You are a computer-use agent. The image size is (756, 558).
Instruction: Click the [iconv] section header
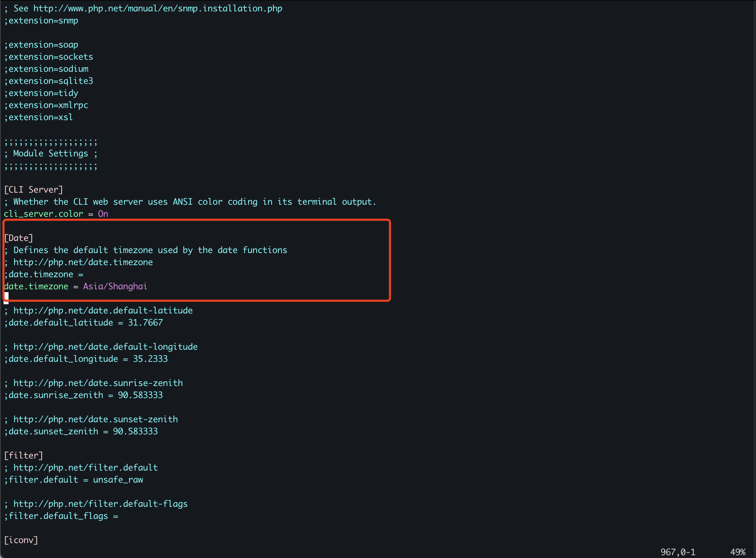coord(21,540)
